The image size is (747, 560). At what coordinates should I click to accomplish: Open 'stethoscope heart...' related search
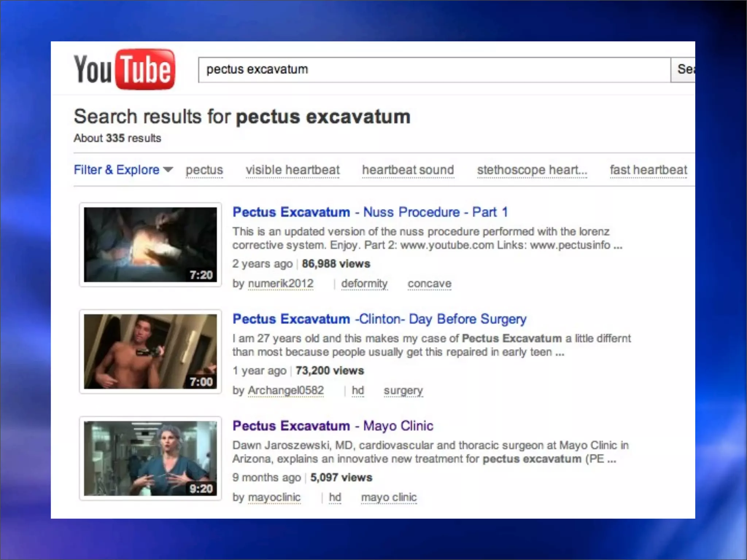(x=532, y=170)
